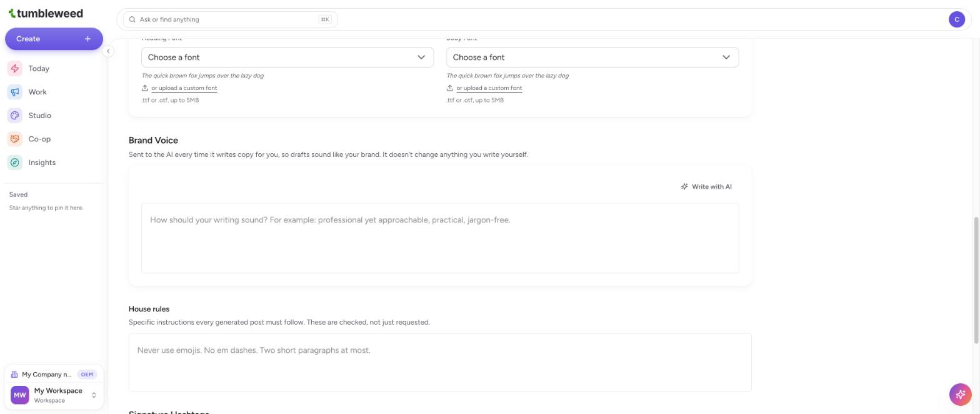Click the plus icon in Create button

point(87,39)
